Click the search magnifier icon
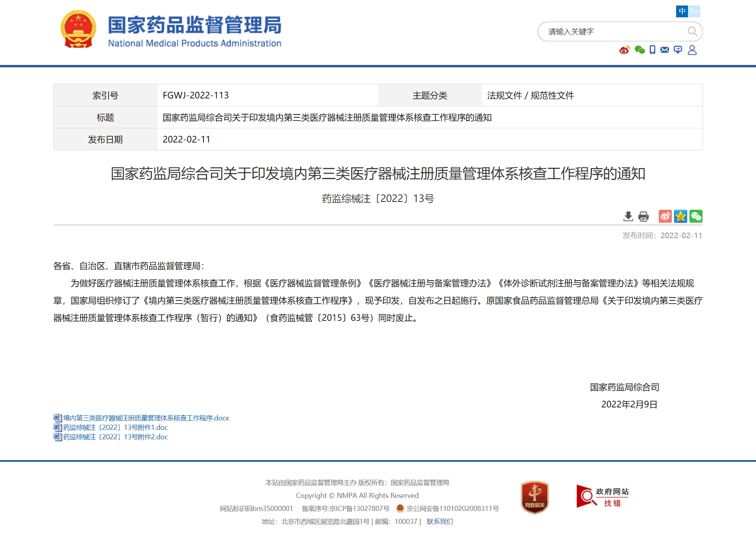Image resolution: width=756 pixels, height=544 pixels. pos(692,31)
